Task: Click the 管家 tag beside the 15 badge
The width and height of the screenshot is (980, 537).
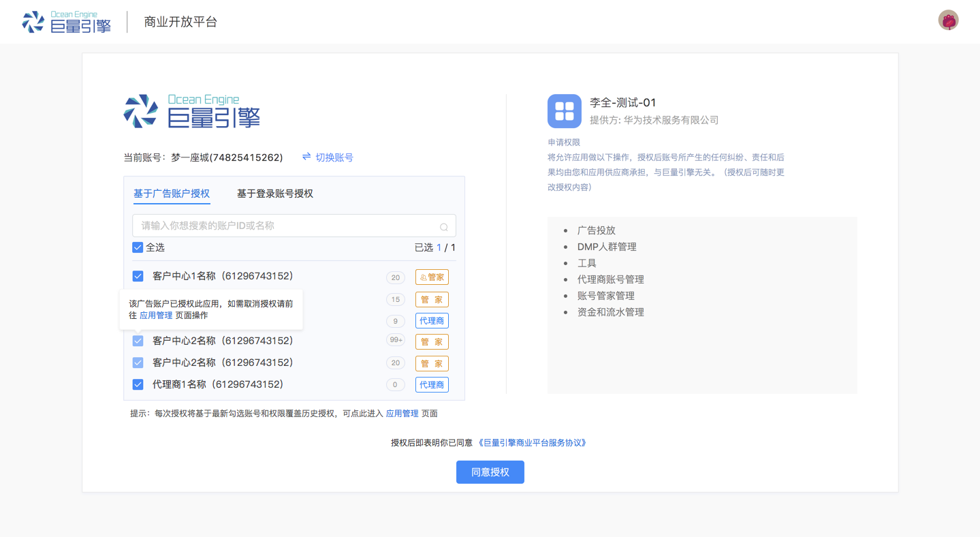Action: (x=432, y=300)
